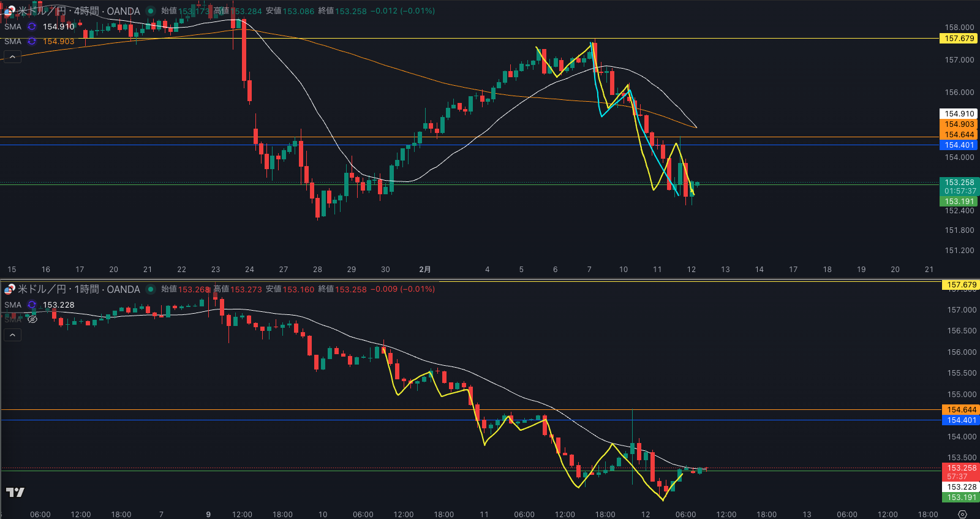
Task: Click the flag symbol icon on 4-hour chart
Action: [x=9, y=11]
